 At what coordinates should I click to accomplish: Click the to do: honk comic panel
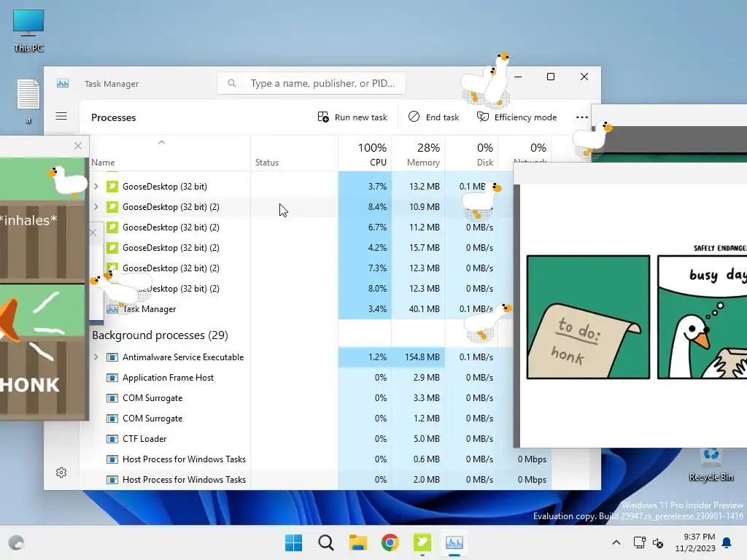[589, 317]
